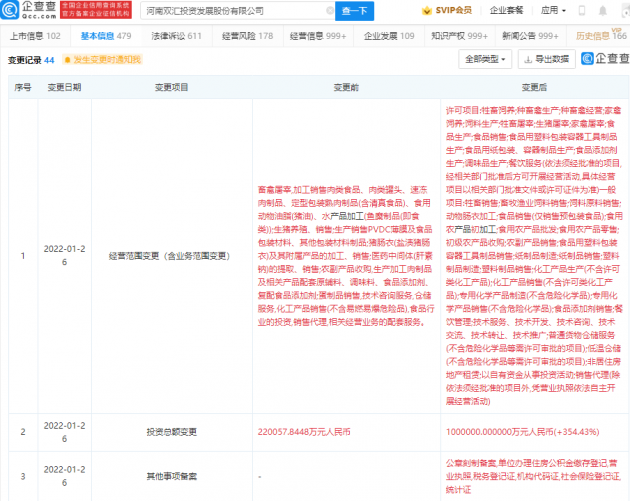Viewport: 630px width, 501px height.
Task: Click the 全国企业信用查询系统 red badge
Action: point(96,10)
